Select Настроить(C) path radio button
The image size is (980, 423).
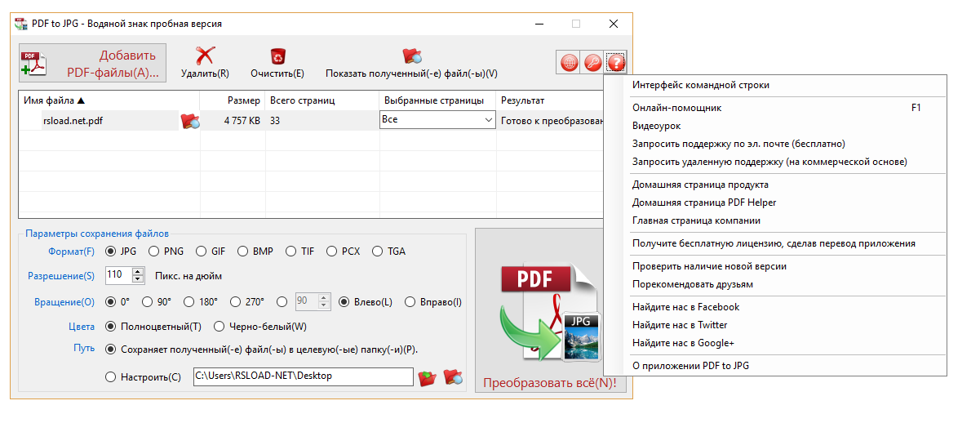(x=112, y=377)
